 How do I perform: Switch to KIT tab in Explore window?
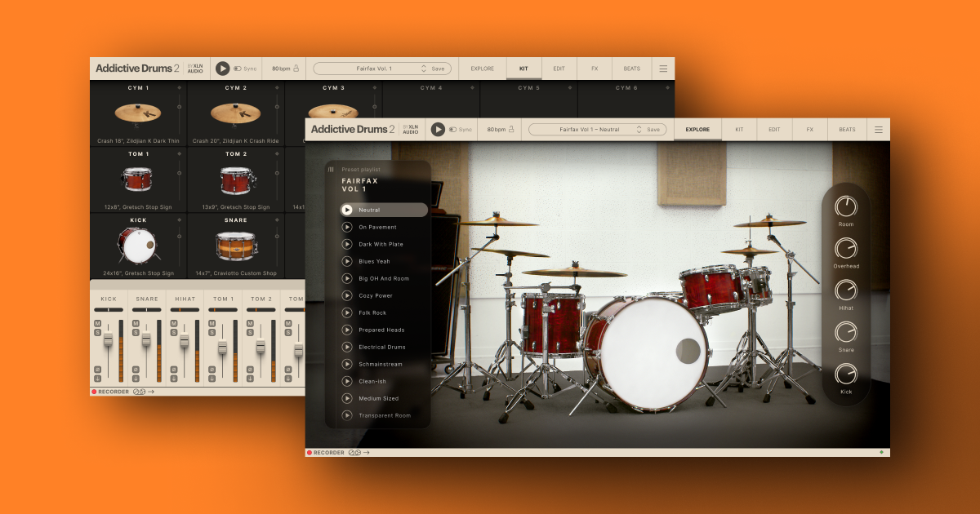click(x=739, y=129)
